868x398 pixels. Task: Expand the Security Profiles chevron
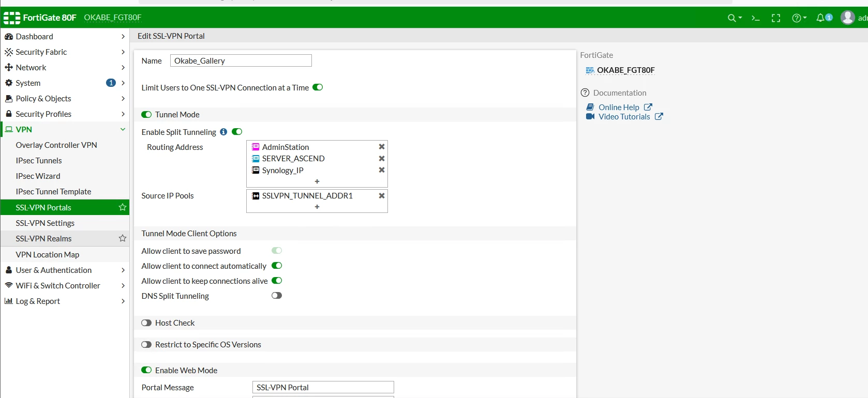click(x=123, y=114)
